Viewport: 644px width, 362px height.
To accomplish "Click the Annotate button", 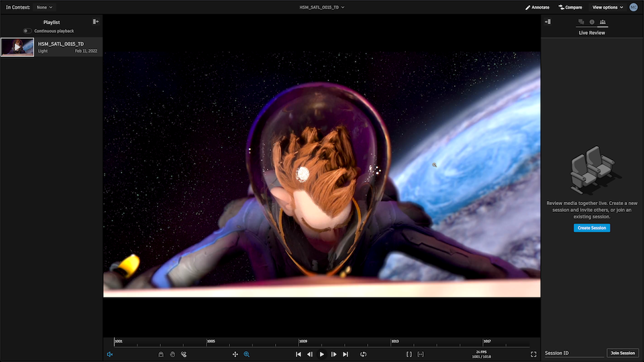I will coord(537,7).
